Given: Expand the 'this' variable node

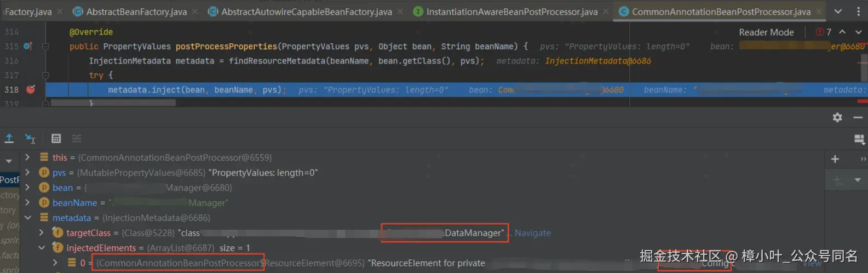Looking at the screenshot, I should click(27, 158).
